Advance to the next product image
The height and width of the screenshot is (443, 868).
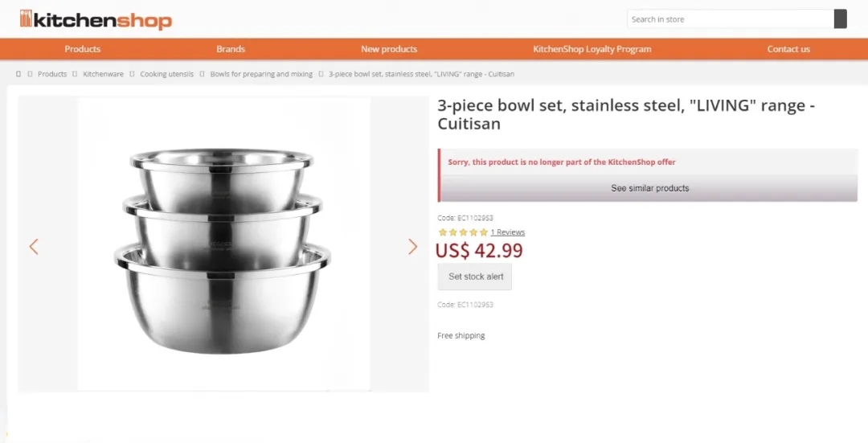click(x=412, y=247)
